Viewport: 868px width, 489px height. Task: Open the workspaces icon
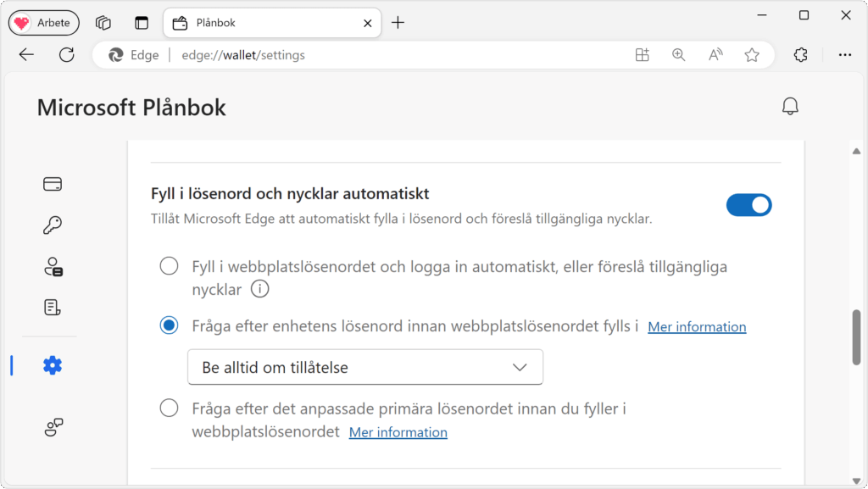pyautogui.click(x=103, y=23)
